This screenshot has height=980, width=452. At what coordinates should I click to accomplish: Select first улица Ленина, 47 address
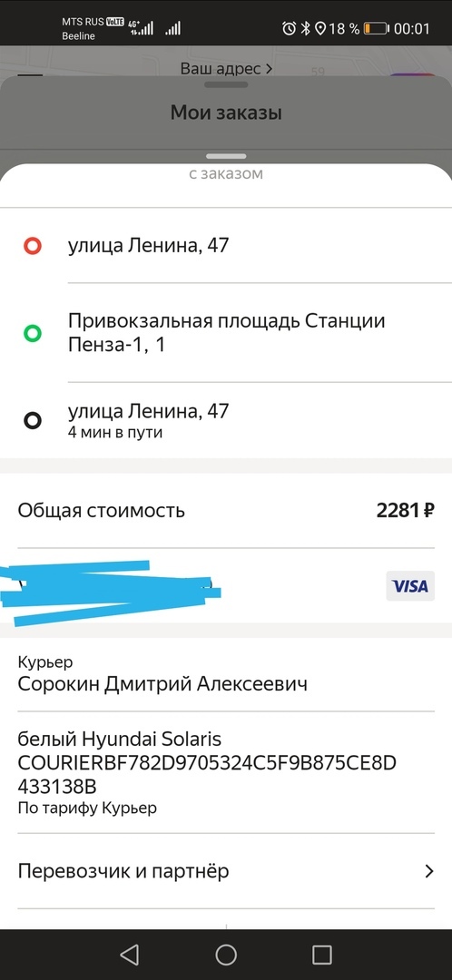[148, 246]
